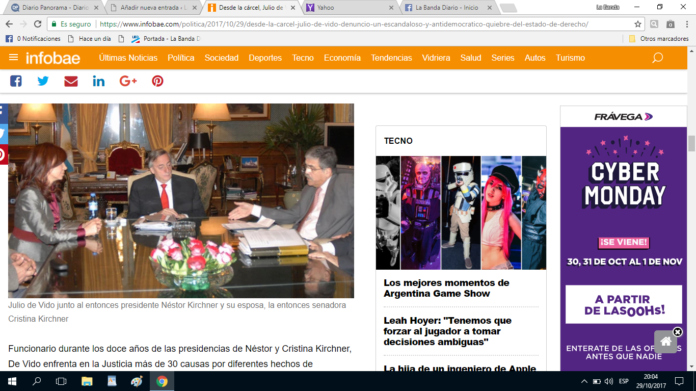Close the floating home ad button
This screenshot has width=696, height=391.
(677, 332)
